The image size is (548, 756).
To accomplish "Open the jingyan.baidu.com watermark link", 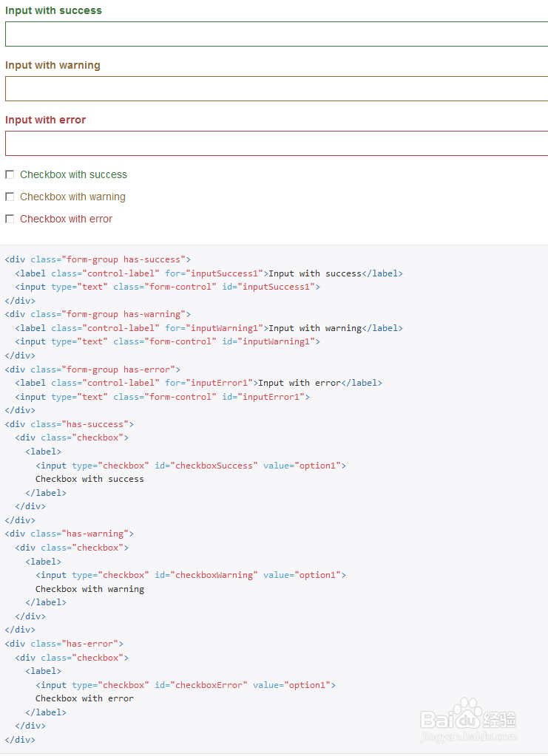I will pyautogui.click(x=467, y=737).
